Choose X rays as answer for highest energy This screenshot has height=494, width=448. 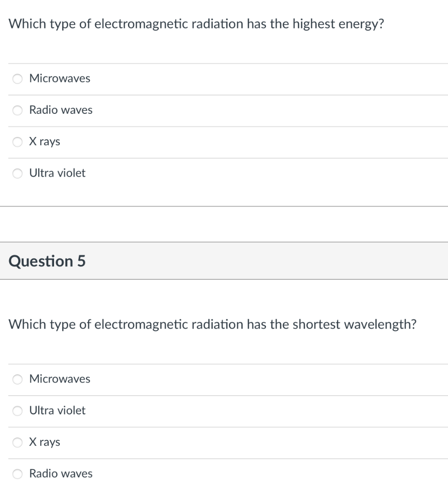(17, 141)
